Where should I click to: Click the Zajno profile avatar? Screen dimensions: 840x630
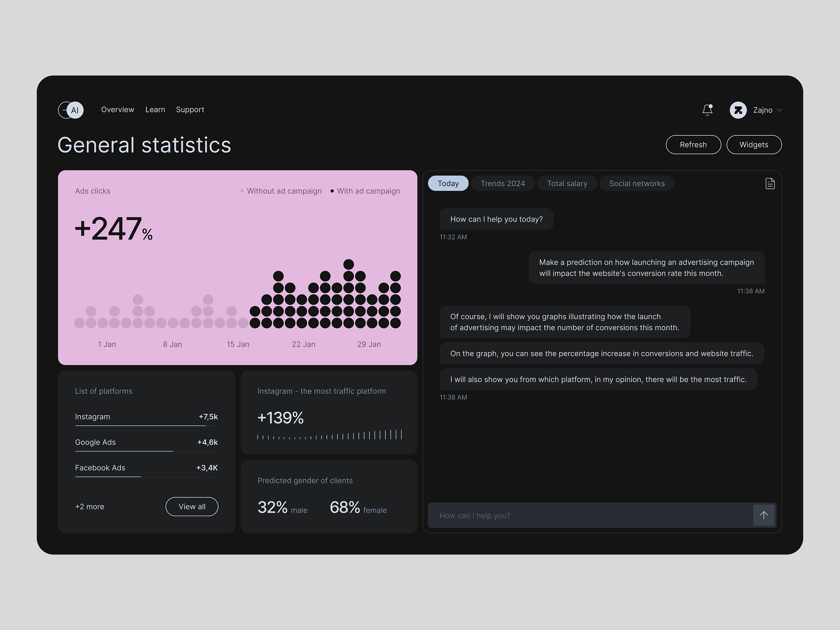pos(738,110)
